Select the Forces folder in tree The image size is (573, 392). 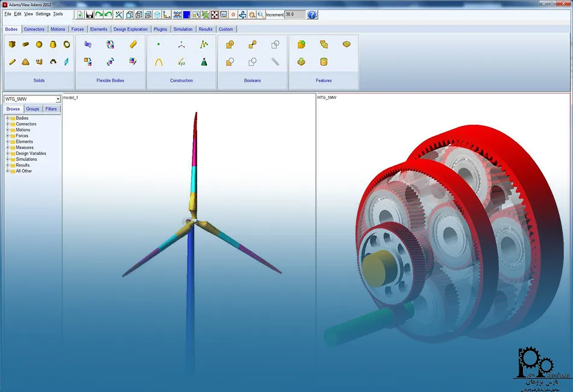pos(22,136)
